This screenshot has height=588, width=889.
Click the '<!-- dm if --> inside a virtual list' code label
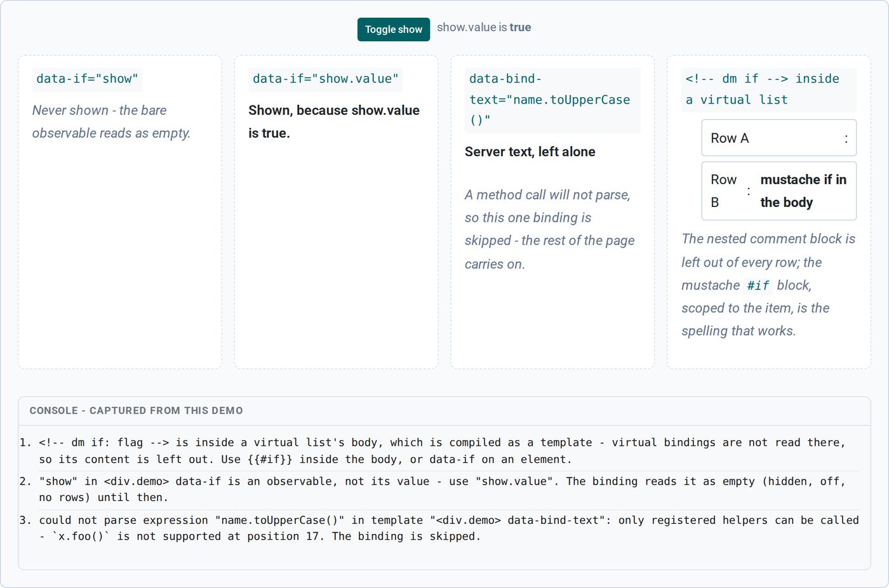768,90
